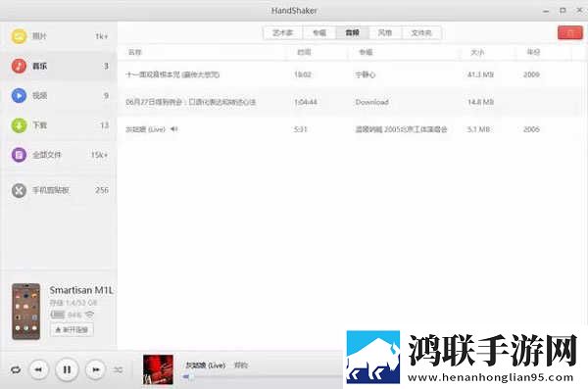The image size is (588, 389).
Task: Click the artist name beside the playing title
Action: (241, 365)
